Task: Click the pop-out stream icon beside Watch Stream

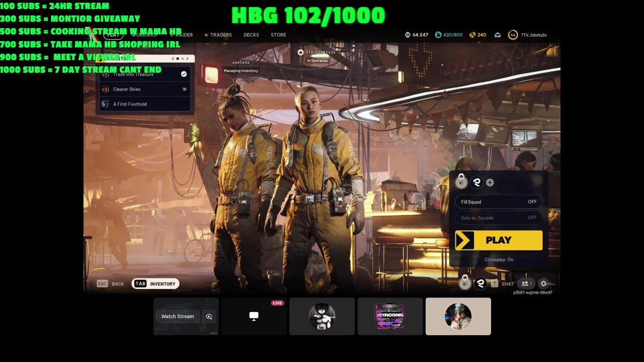Action: (x=209, y=316)
